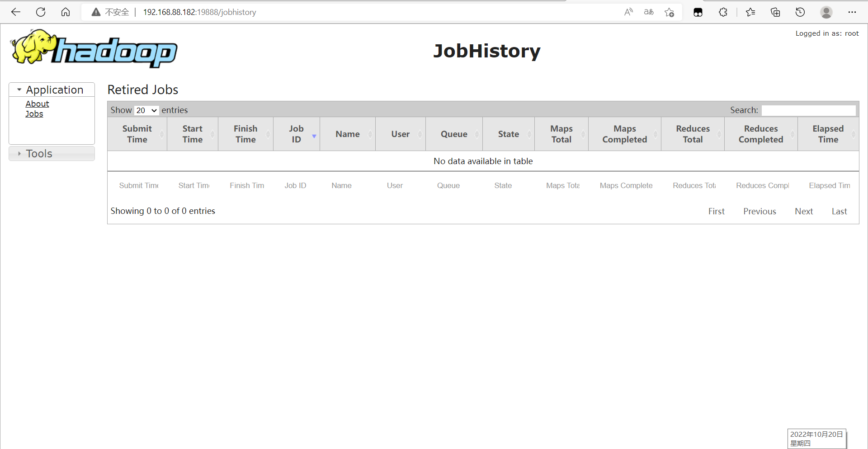Add this page to favorites

(x=670, y=12)
